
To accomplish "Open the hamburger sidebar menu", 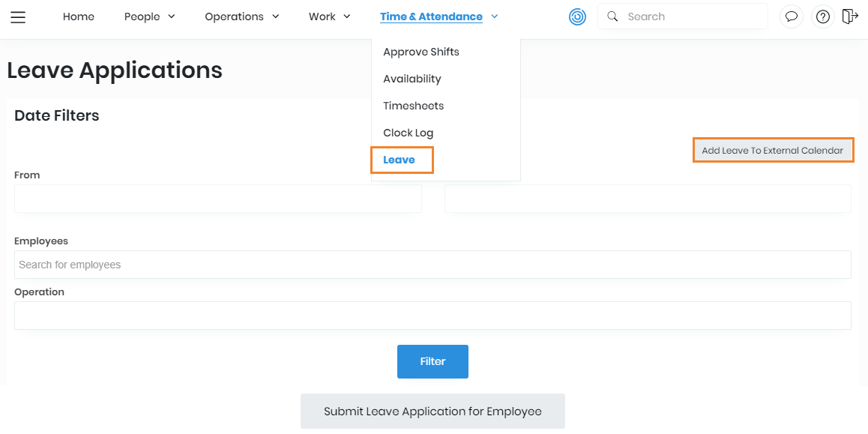I will (x=18, y=16).
